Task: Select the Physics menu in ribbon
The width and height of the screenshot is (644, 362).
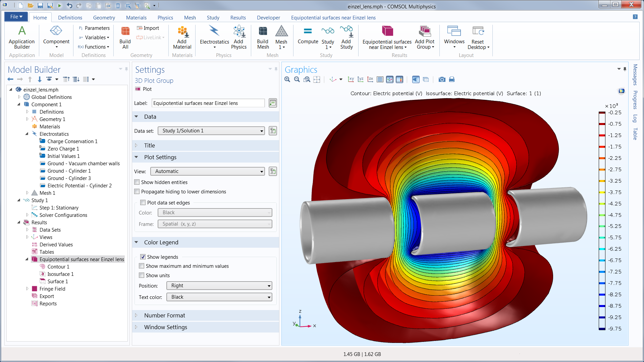Action: point(165,18)
